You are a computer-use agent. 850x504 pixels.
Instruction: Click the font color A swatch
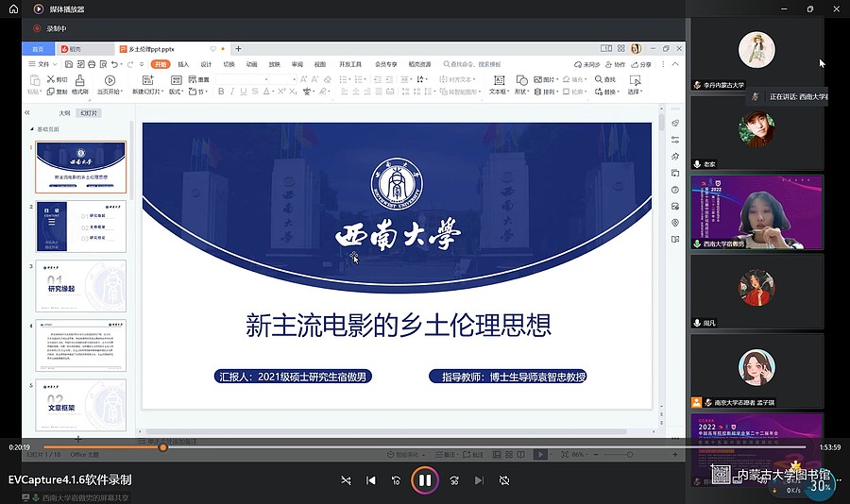coord(266,92)
